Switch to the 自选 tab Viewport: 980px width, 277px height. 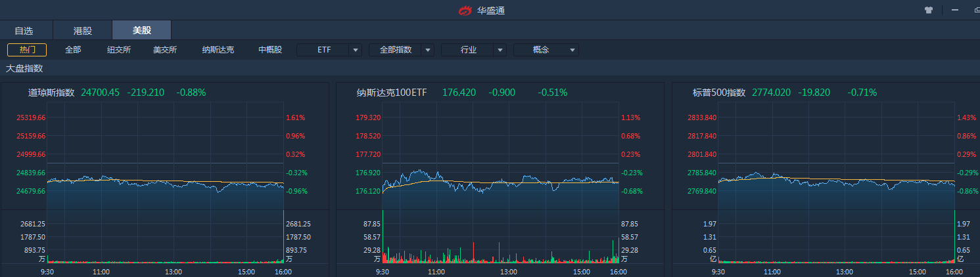click(x=24, y=30)
